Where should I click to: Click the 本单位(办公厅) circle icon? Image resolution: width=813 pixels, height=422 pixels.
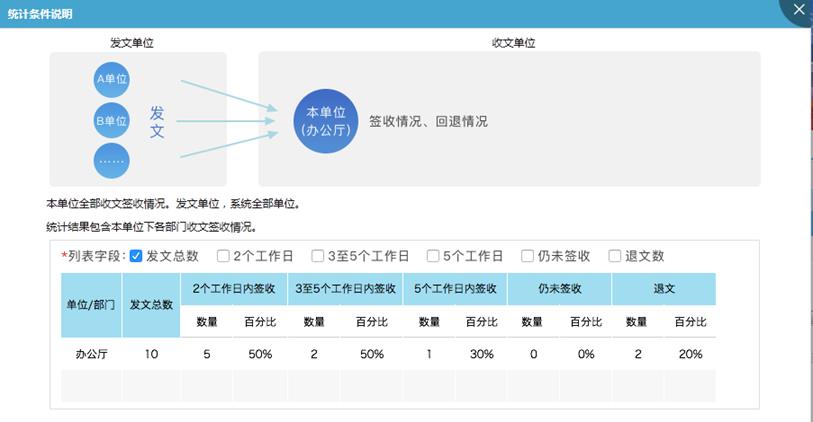[x=325, y=120]
